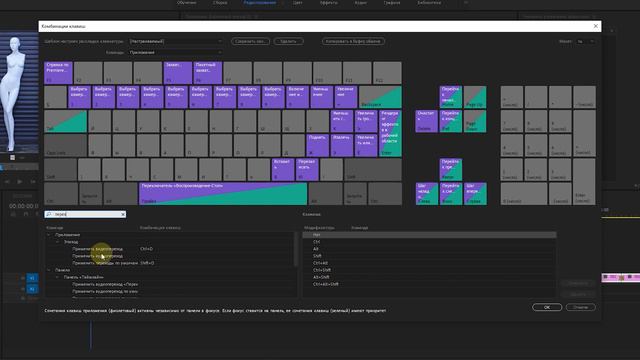Click the key 1 Выбрать камеру tile
Viewport: 640px width, 360px height.
pos(80,97)
